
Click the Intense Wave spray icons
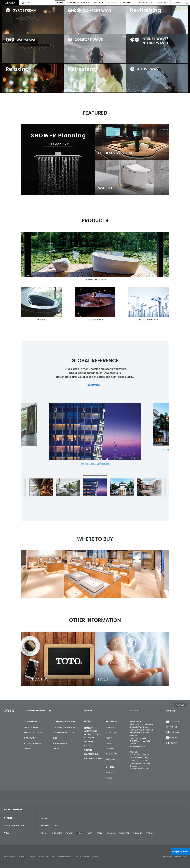point(135,40)
